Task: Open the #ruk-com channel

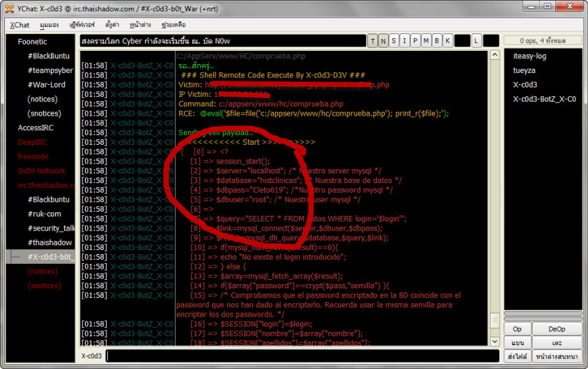Action: [45, 214]
